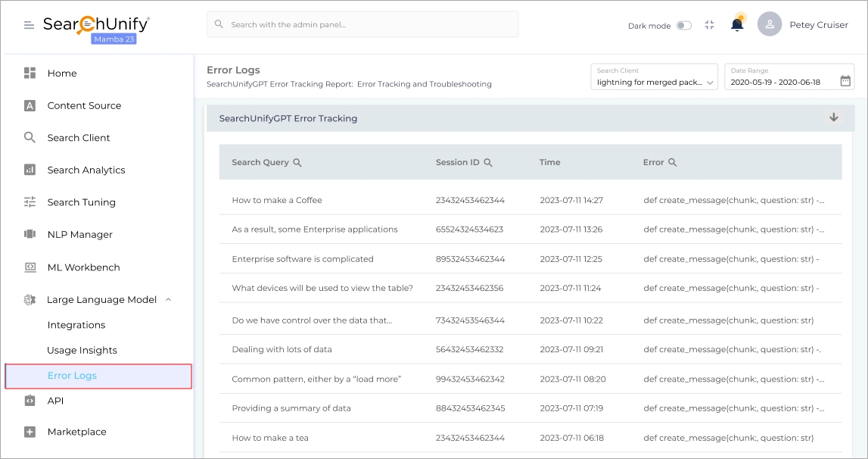Click the admin panel search field

[x=363, y=24]
